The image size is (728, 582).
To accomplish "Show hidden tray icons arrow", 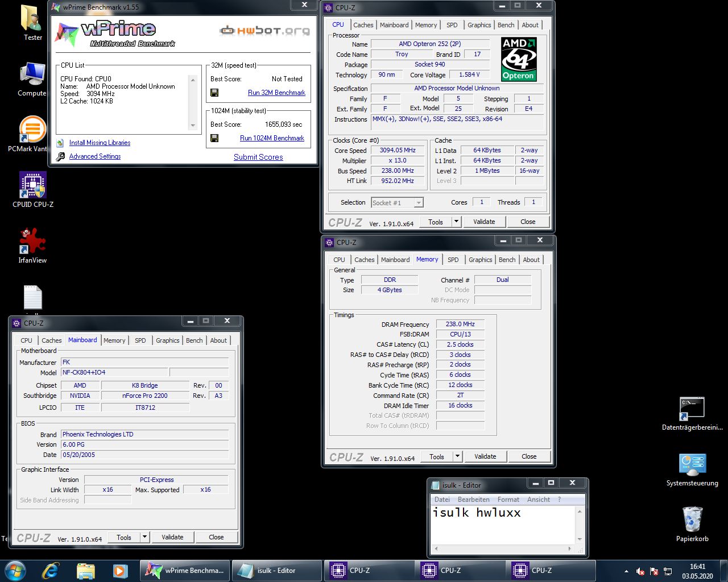I will [x=626, y=571].
